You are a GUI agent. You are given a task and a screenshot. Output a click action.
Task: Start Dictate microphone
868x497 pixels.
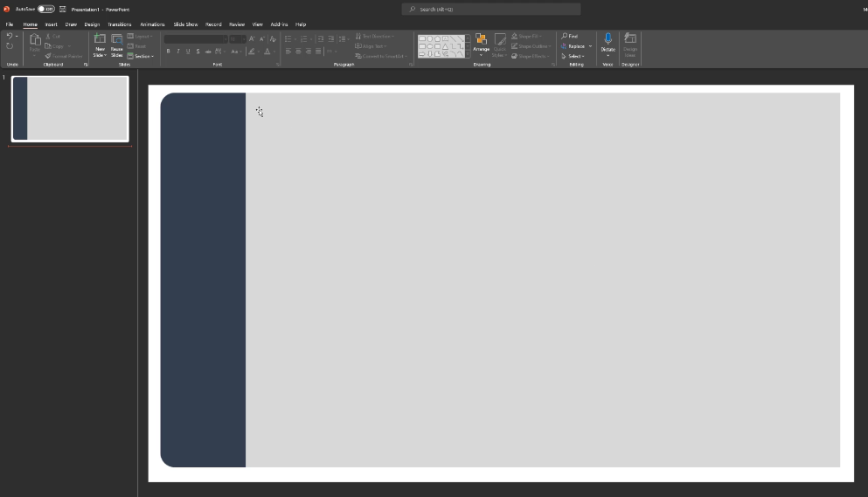(608, 44)
